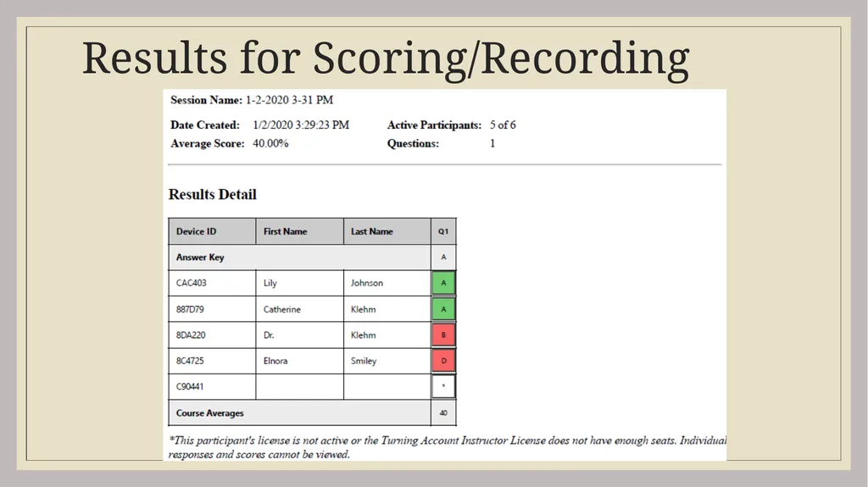The width and height of the screenshot is (868, 487).
Task: Click the Date Created value '1/2/2020 3:29:23 PM'
Action: [x=301, y=125]
